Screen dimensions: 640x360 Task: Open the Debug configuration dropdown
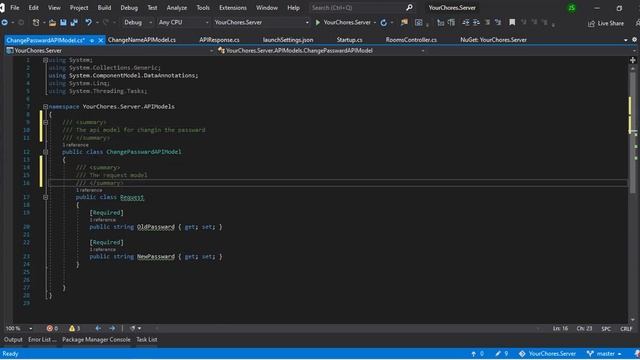pos(138,22)
